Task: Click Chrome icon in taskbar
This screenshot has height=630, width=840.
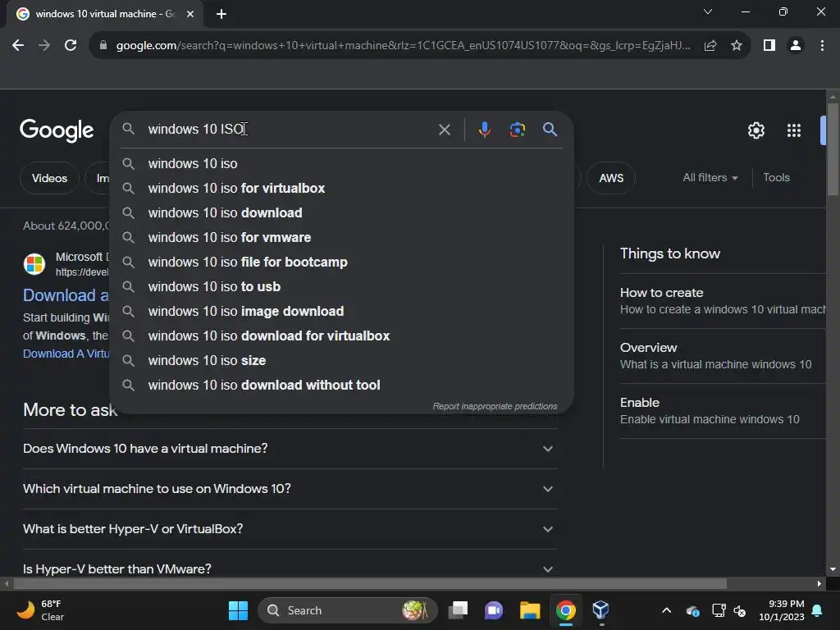Action: pos(565,610)
